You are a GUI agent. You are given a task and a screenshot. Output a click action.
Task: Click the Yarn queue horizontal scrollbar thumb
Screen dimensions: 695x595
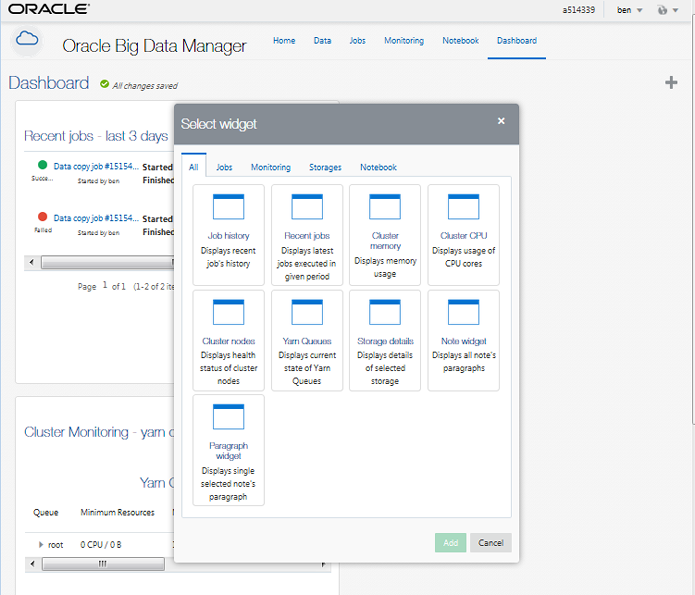click(103, 564)
